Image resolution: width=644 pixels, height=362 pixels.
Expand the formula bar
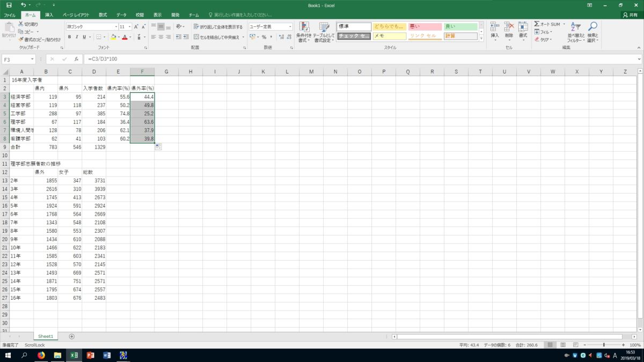[639, 60]
